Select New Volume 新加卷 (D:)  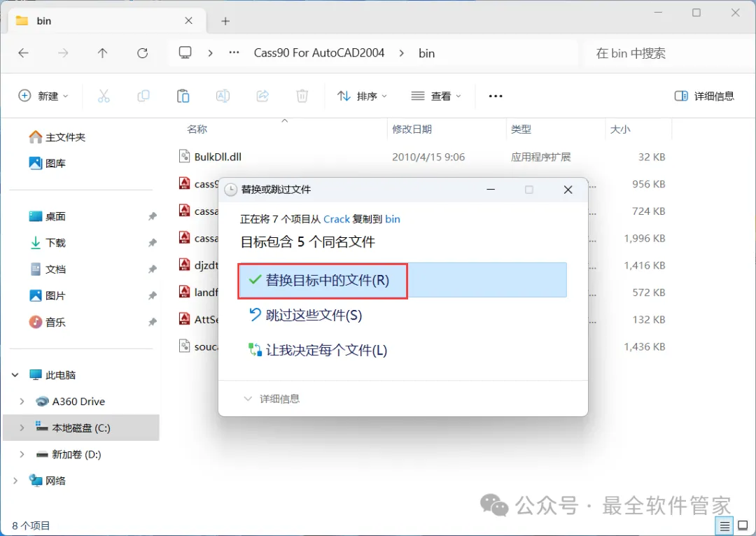[69, 454]
